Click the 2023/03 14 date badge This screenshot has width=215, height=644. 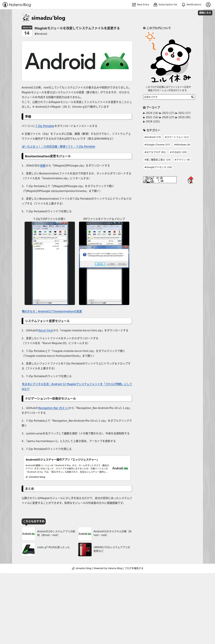click(x=27, y=31)
